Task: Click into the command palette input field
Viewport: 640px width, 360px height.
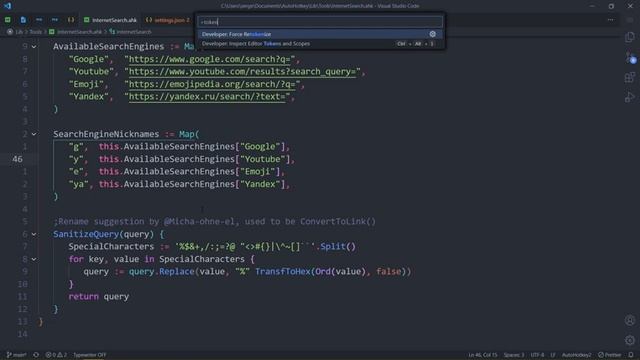Action: [x=320, y=22]
